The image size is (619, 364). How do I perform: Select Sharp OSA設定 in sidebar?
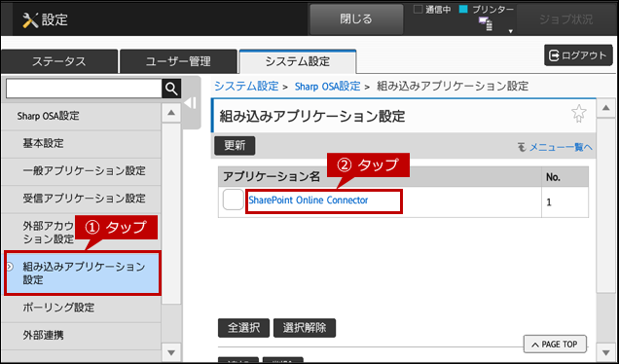click(81, 116)
